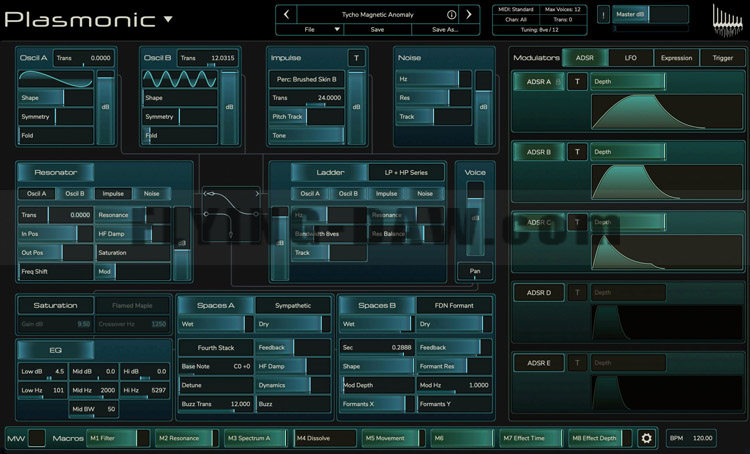Click the Low Hz 101 field
This screenshot has height=454, width=750.
[x=43, y=390]
